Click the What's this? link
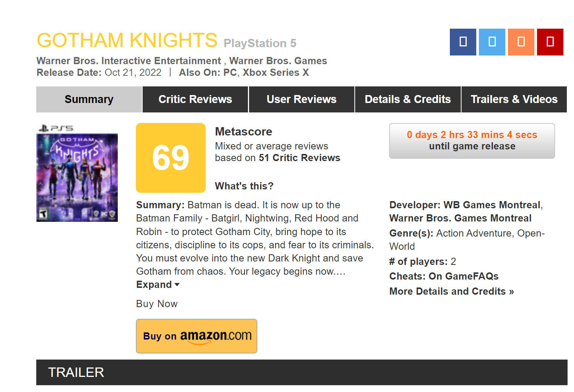This screenshot has height=392, width=574. [244, 186]
